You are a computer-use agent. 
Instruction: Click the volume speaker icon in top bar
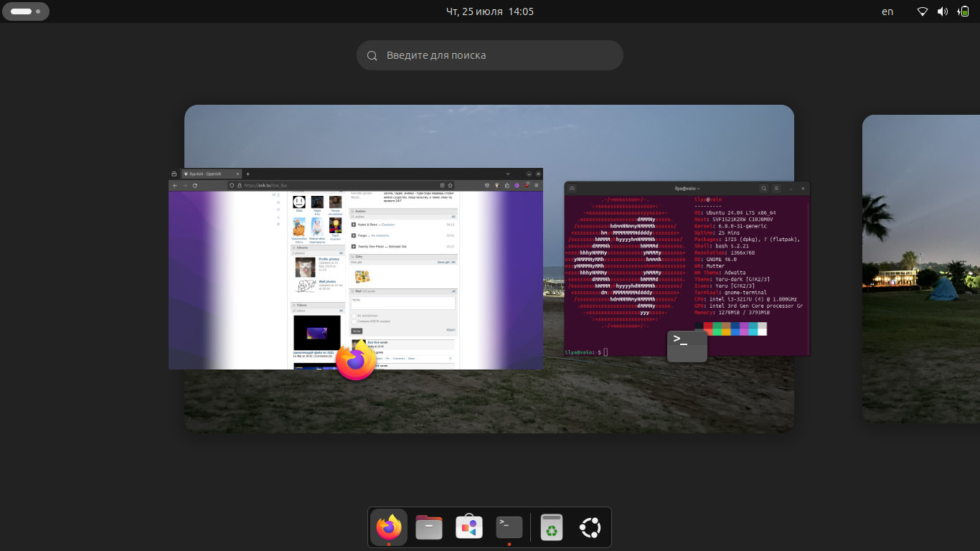(x=943, y=11)
